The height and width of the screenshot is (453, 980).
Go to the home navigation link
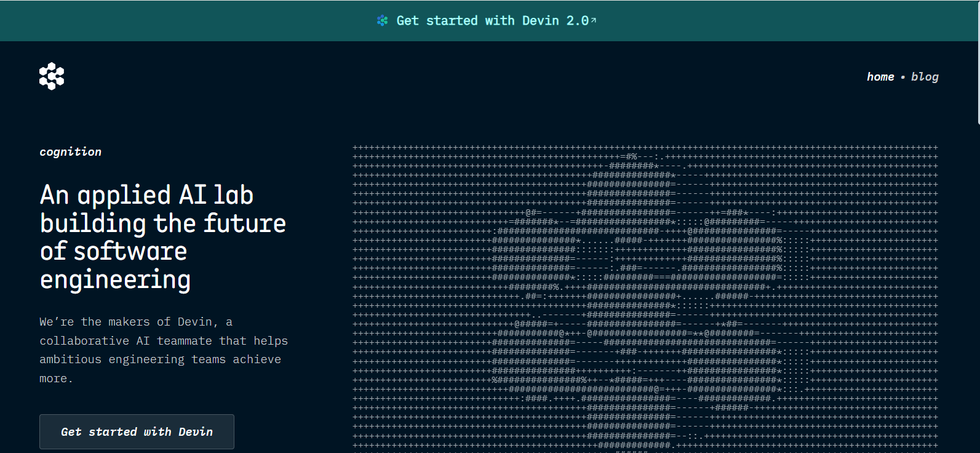pos(880,77)
